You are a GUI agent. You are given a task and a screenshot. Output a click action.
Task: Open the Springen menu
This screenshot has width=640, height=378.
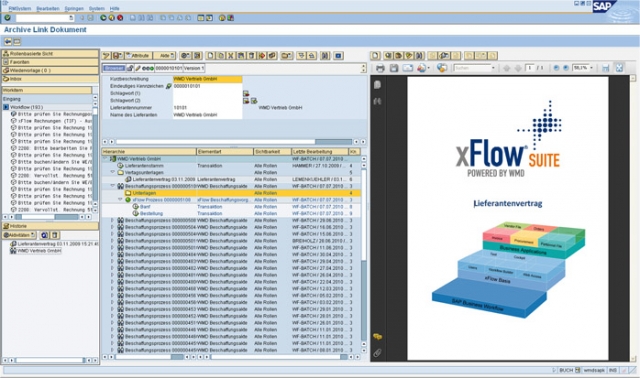coord(74,8)
